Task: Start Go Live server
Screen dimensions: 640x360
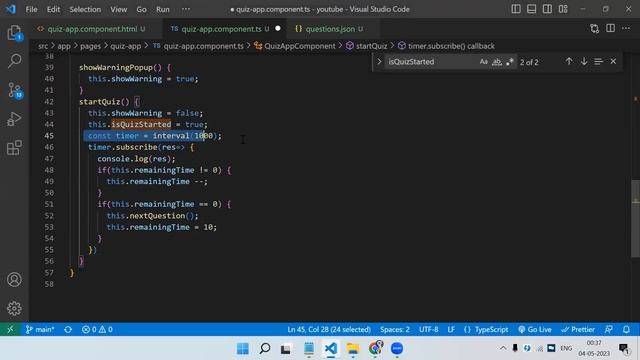Action: [x=535, y=329]
